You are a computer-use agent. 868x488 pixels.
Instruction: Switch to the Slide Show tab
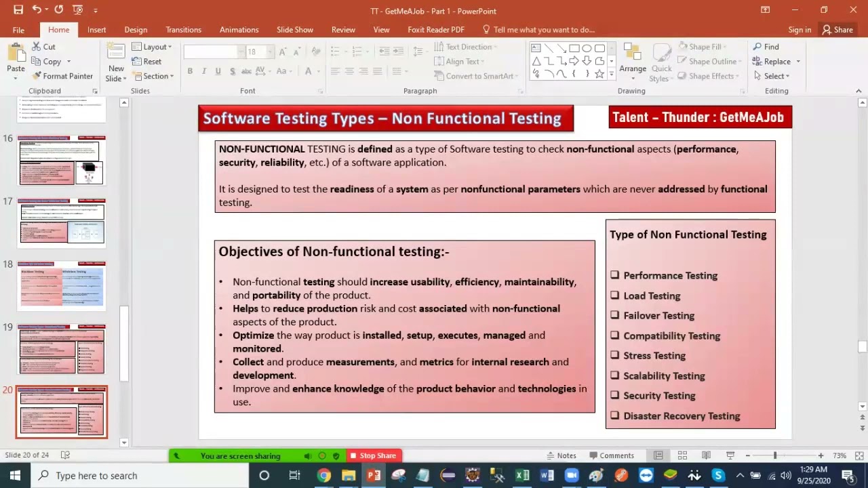click(295, 30)
